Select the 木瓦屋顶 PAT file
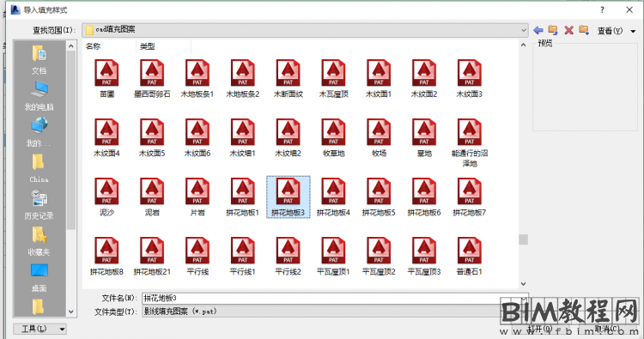 333,79
